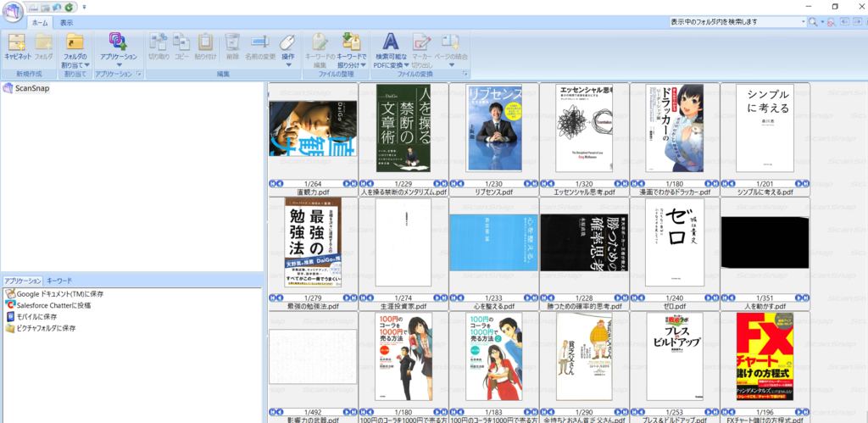The height and width of the screenshot is (423, 868).
Task: Click the second quick access scanner icon
Action: (45, 7)
